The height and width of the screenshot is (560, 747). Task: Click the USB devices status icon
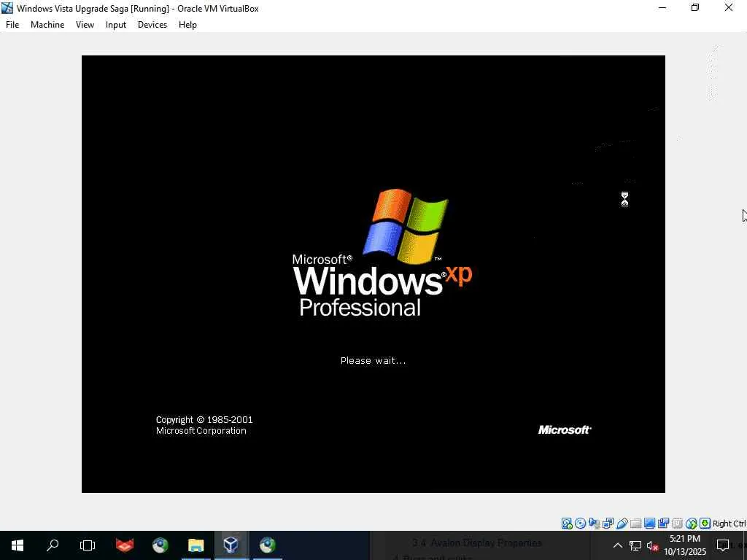pos(622,524)
